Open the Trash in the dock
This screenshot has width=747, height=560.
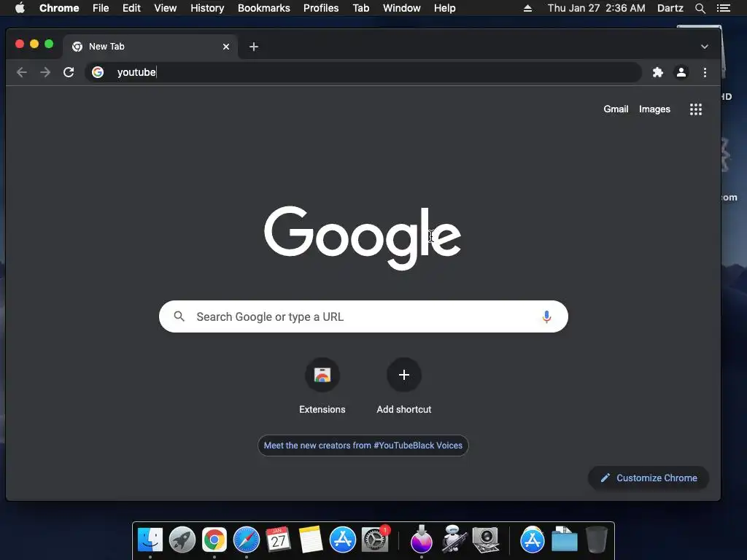pyautogui.click(x=596, y=540)
